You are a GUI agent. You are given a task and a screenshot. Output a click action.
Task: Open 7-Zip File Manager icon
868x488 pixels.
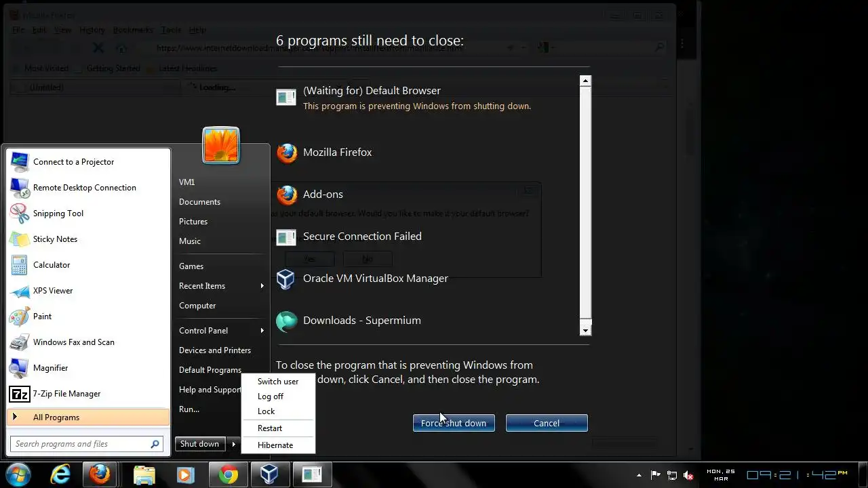coord(20,394)
